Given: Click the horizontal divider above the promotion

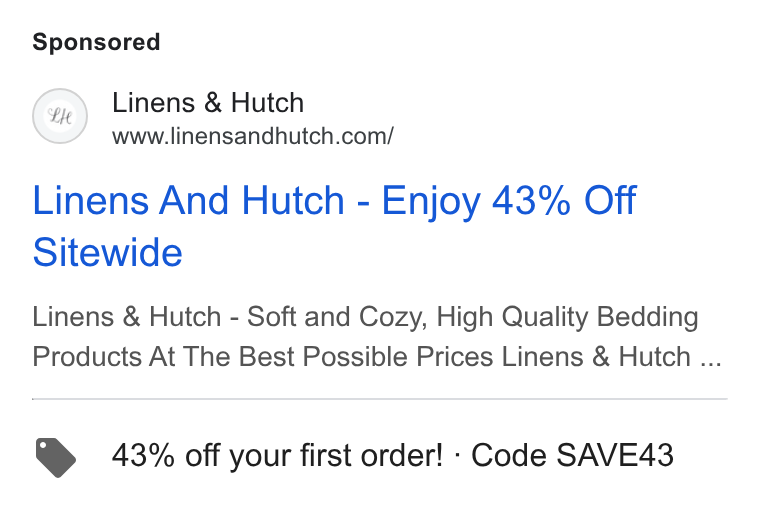Looking at the screenshot, I should [380, 399].
